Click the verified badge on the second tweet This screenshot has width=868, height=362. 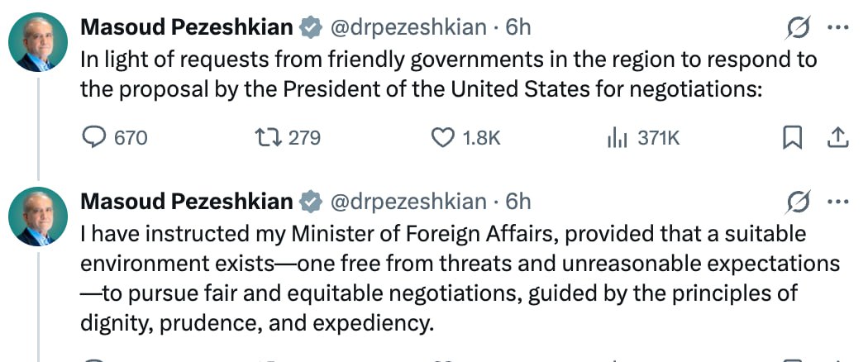310,202
